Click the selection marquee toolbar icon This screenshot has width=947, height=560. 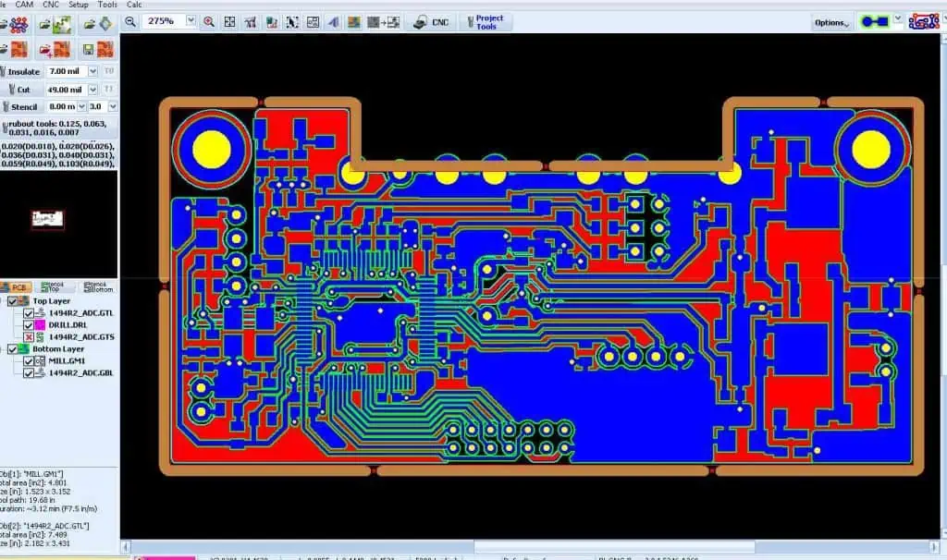[x=292, y=21]
